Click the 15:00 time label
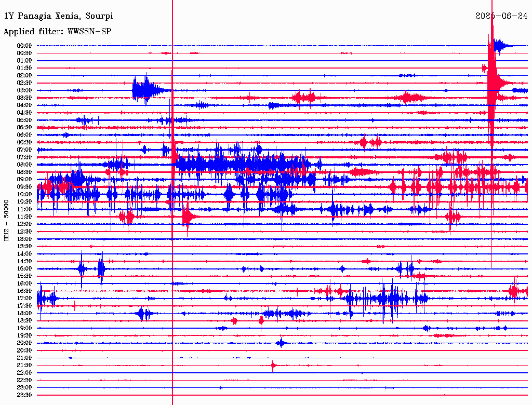The height and width of the screenshot is (405, 532). coord(24,269)
